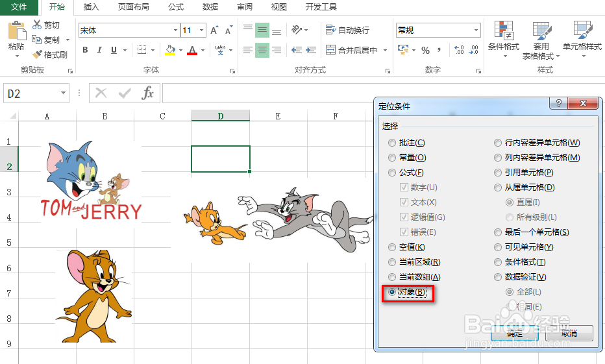
Task: Open the font name 宋体 dropdown
Action: [175, 30]
